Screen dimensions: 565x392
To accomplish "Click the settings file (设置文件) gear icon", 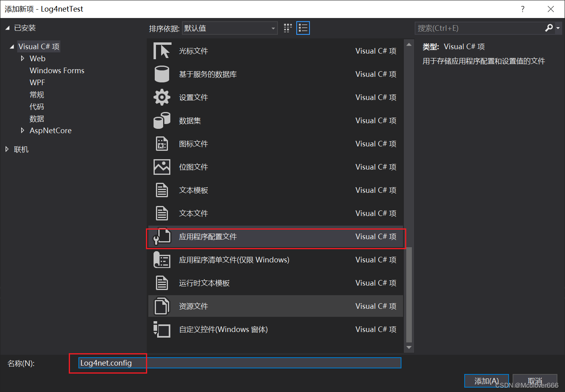I will pos(162,97).
